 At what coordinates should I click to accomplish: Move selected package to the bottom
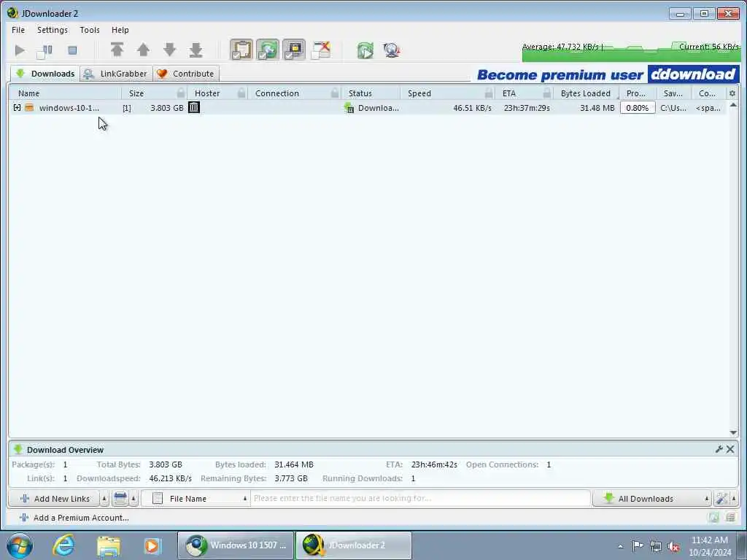(x=196, y=50)
